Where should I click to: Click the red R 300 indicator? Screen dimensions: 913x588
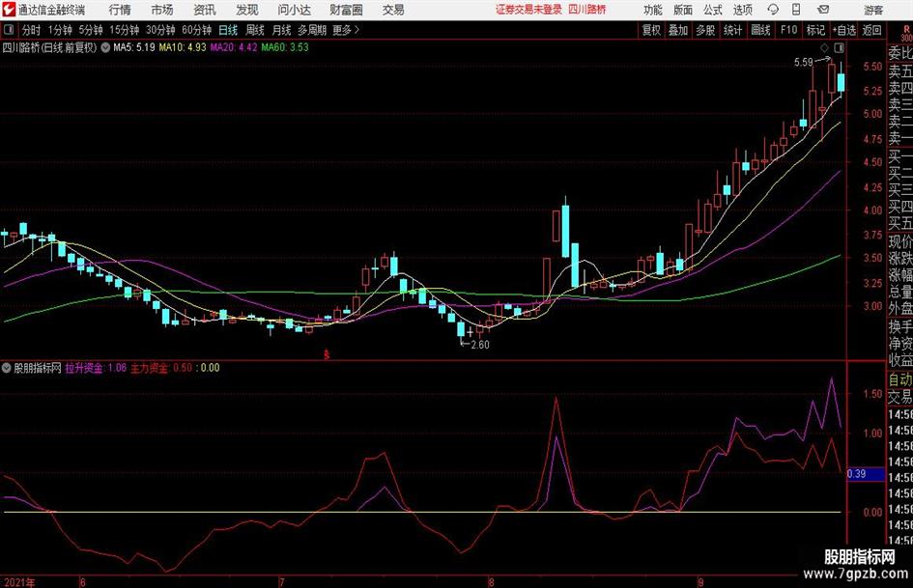(x=906, y=33)
